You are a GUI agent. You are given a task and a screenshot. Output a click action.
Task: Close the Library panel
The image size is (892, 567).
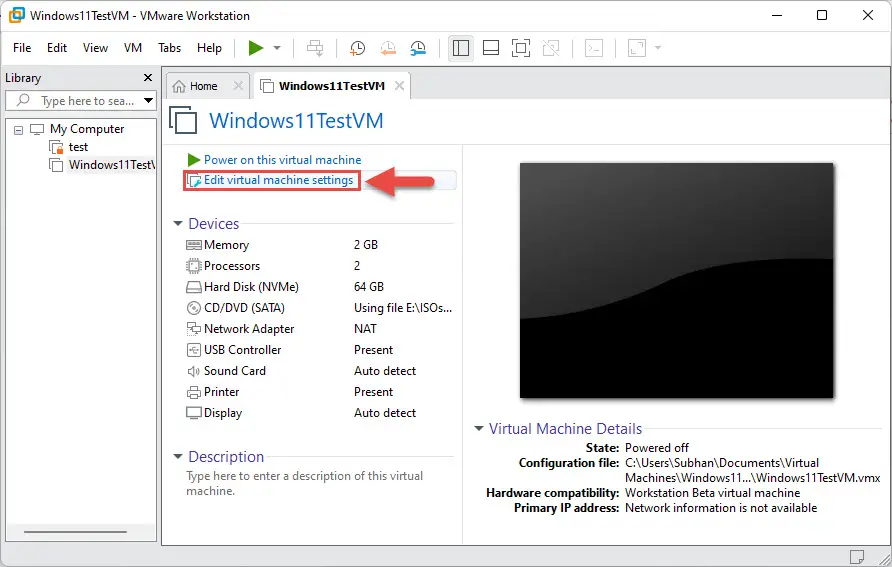point(148,77)
